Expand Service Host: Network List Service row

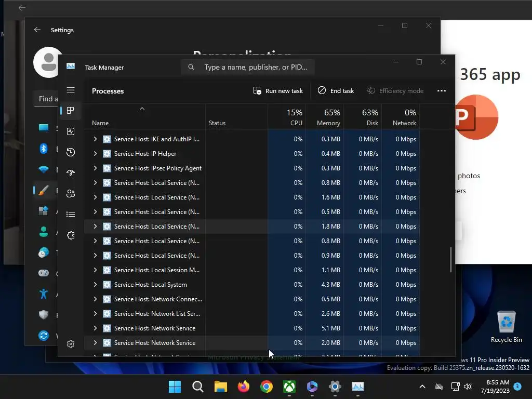pos(96,313)
